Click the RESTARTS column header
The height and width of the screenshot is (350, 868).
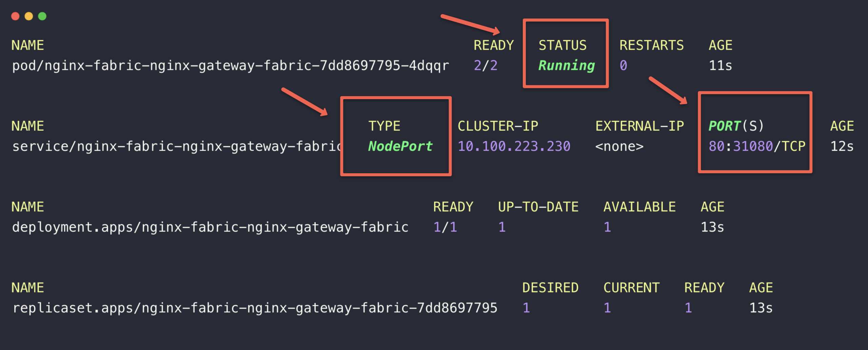pos(652,44)
